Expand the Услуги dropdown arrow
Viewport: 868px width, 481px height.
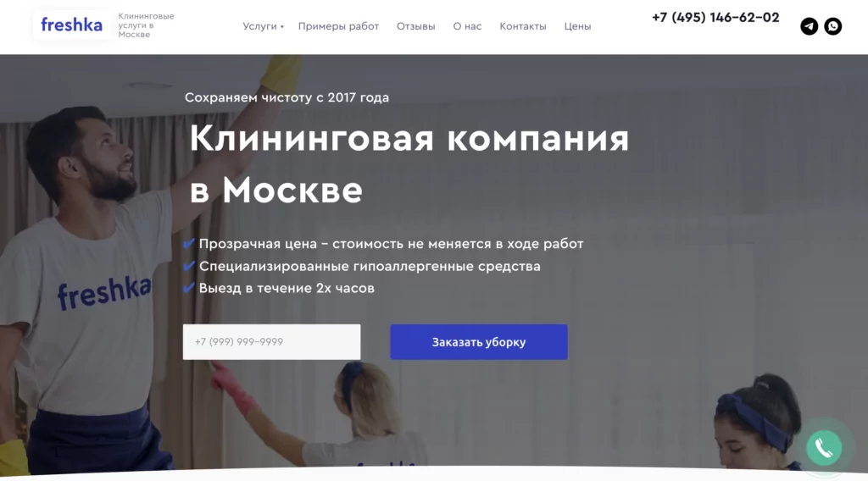pos(281,26)
